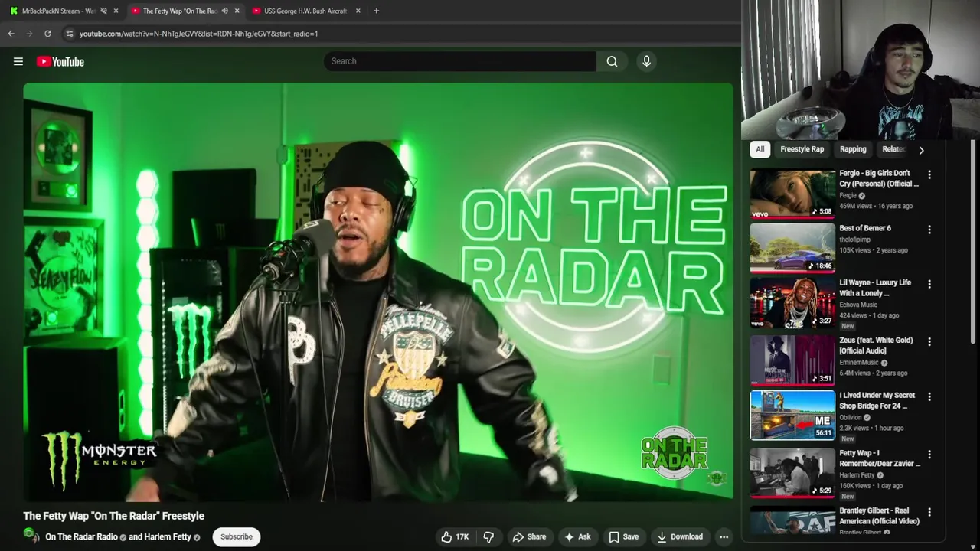The width and height of the screenshot is (980, 551).
Task: Switch to USS George H.W. Bush Aircraft tab
Action: (305, 11)
